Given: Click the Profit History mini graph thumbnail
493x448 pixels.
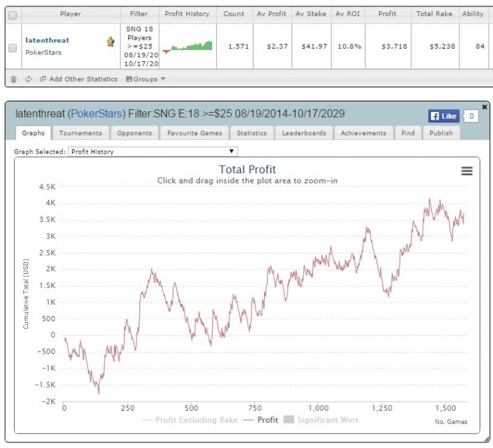Looking at the screenshot, I should point(187,46).
